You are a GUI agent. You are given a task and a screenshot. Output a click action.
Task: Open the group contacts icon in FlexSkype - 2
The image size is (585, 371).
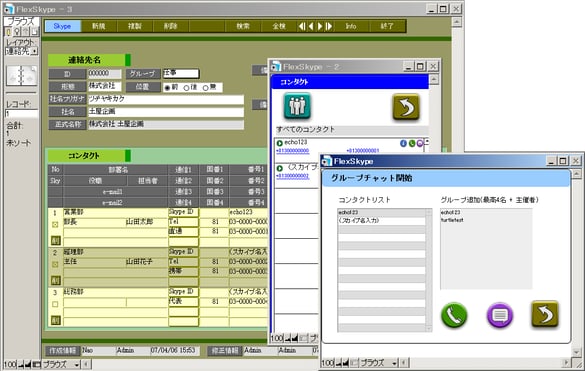(x=297, y=107)
